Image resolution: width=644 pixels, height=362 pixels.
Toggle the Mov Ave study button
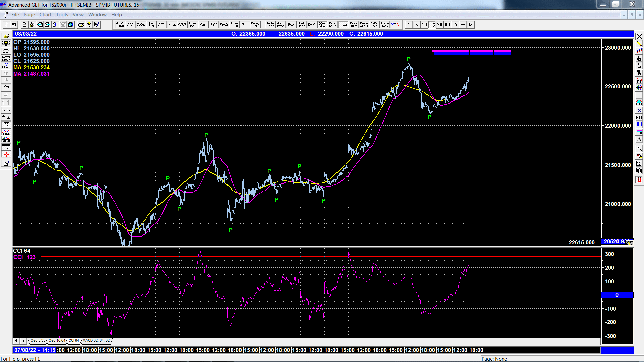[x=322, y=25]
